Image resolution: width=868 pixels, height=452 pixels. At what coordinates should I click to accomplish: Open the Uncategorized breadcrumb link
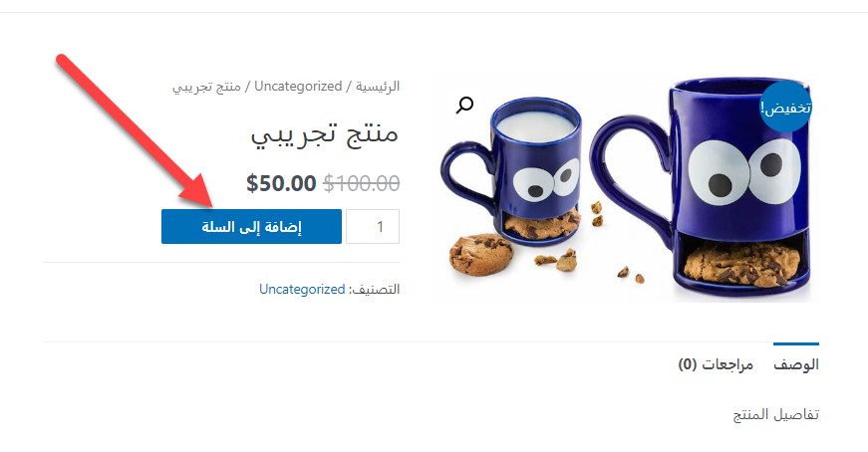click(298, 87)
